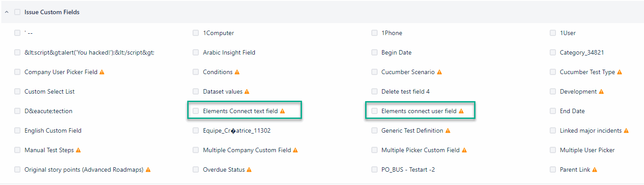Tick the Elements connect user field checkbox
The image size is (644, 185).
pos(374,111)
